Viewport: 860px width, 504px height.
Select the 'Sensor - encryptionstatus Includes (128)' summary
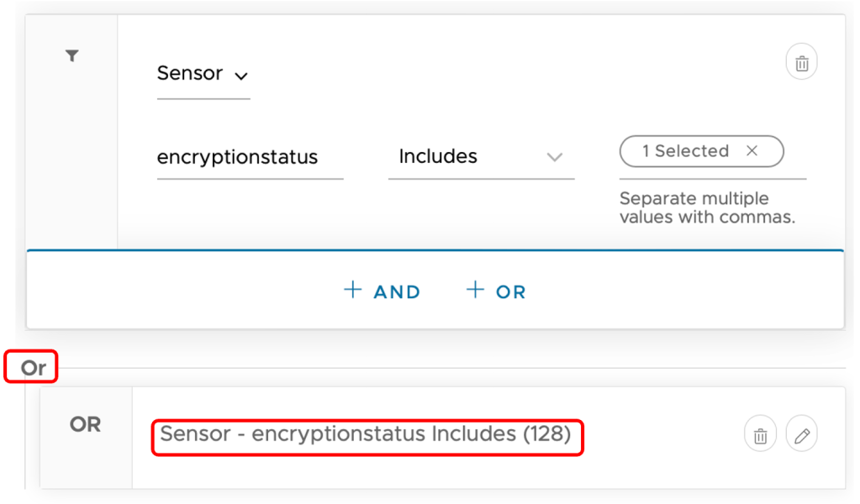tap(366, 434)
